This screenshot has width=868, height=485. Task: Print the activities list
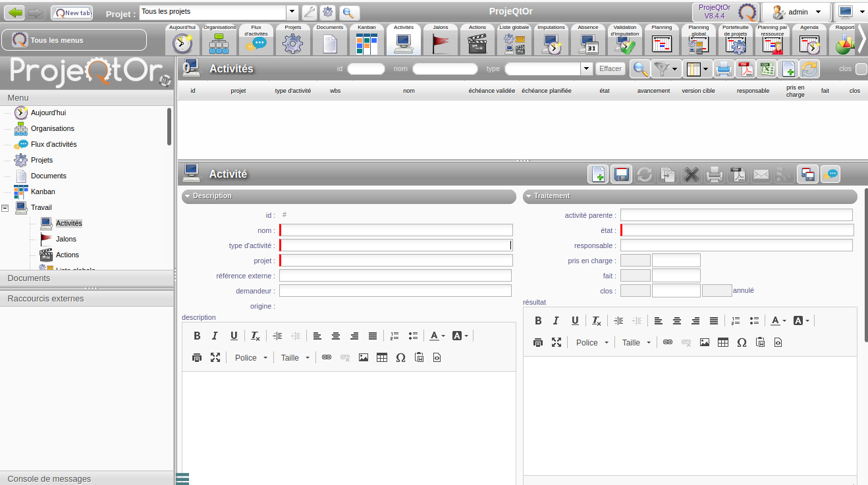723,69
